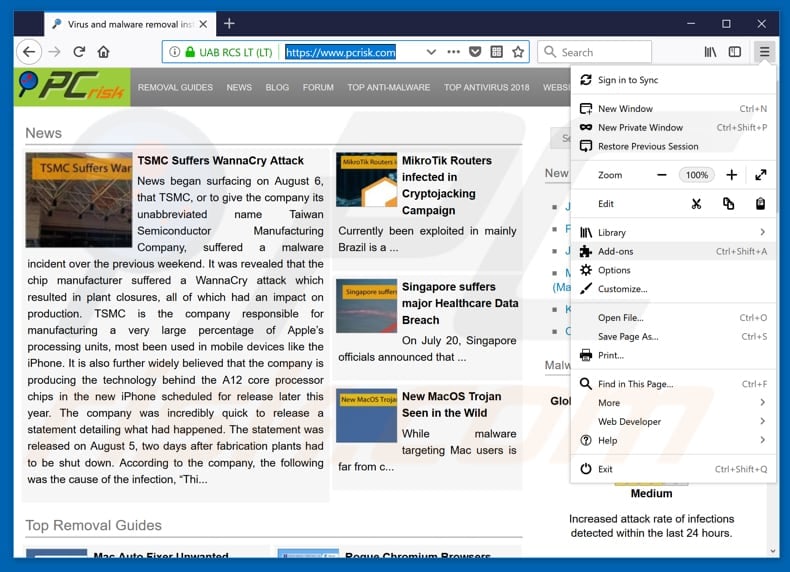Click the Cut scissors icon in Edit row

696,204
